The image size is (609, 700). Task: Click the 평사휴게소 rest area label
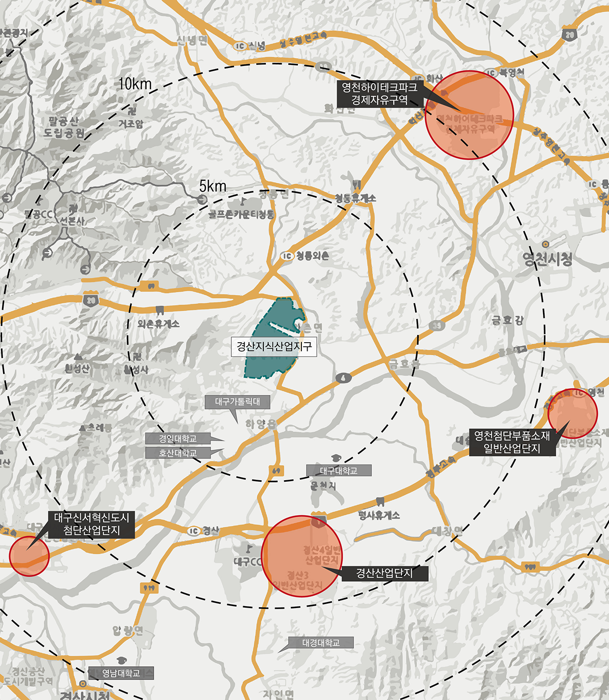pyautogui.click(x=379, y=515)
